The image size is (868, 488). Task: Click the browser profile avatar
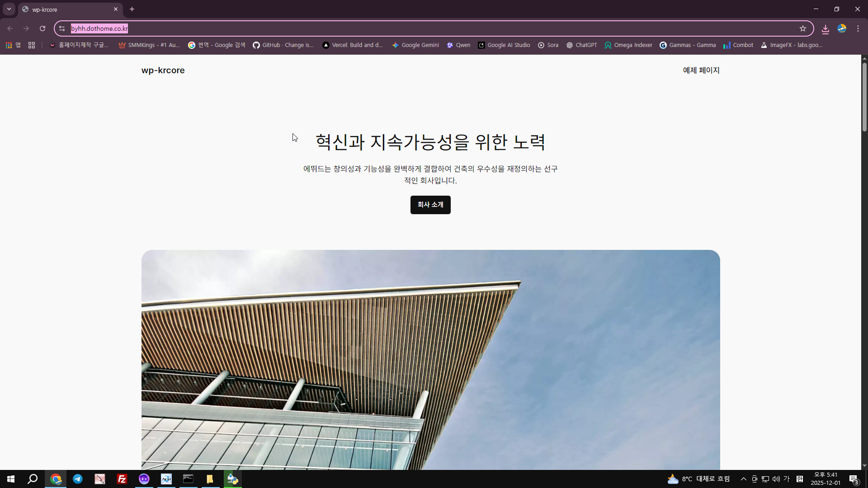[842, 28]
